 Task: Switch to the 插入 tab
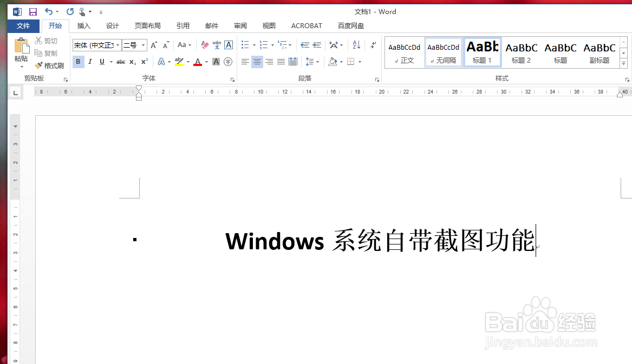pos(84,26)
